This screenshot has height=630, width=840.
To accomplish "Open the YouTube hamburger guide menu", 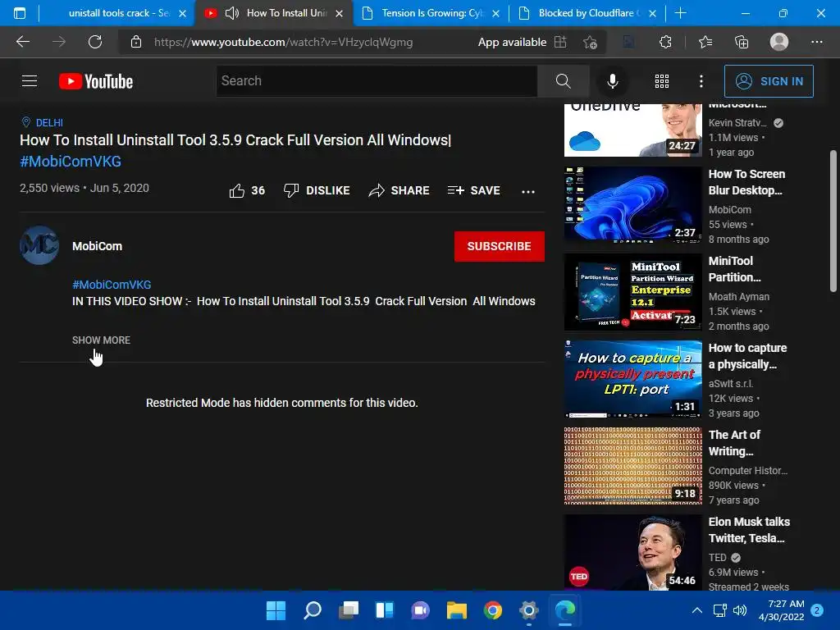I will (x=30, y=81).
